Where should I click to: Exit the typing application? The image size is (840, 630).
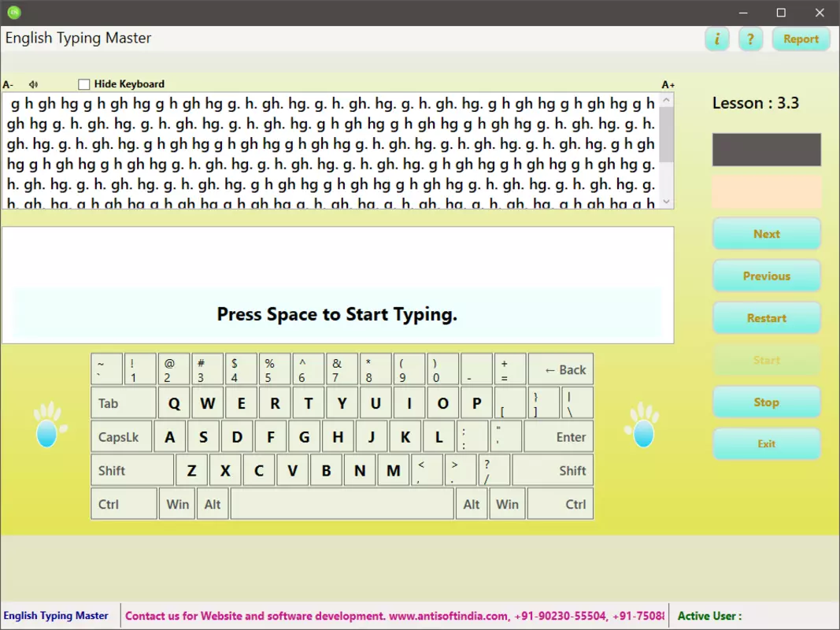click(767, 443)
